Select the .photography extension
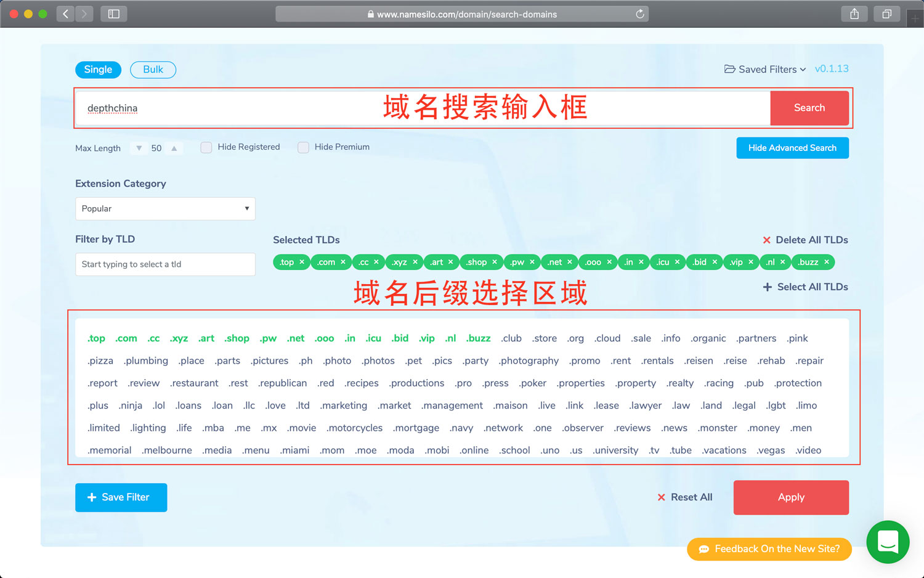The width and height of the screenshot is (924, 578). point(529,360)
